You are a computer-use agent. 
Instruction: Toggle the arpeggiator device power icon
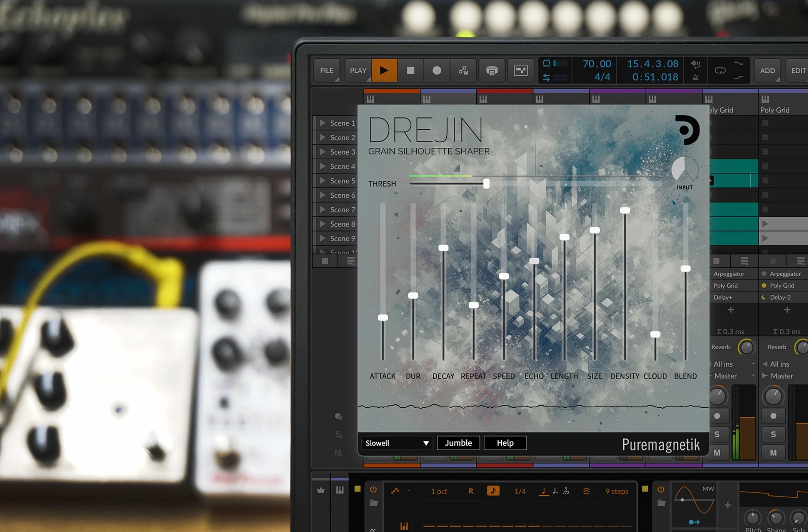pyautogui.click(x=373, y=490)
